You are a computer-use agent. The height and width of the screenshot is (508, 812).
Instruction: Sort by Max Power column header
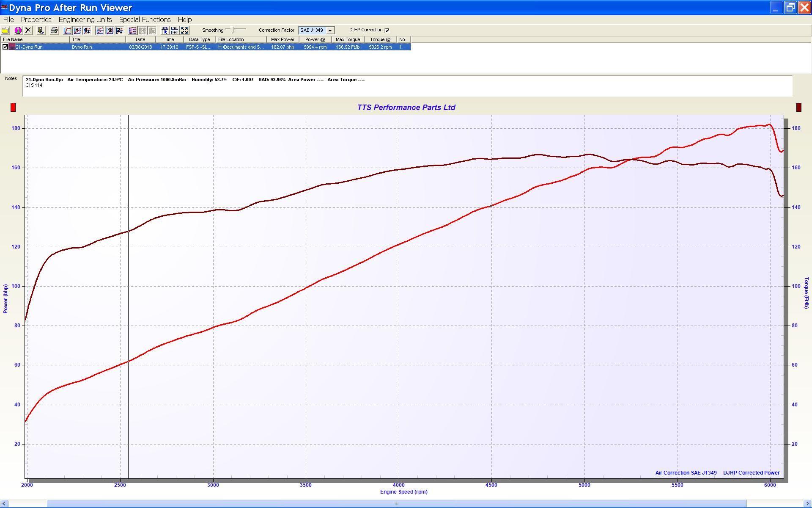pos(283,39)
